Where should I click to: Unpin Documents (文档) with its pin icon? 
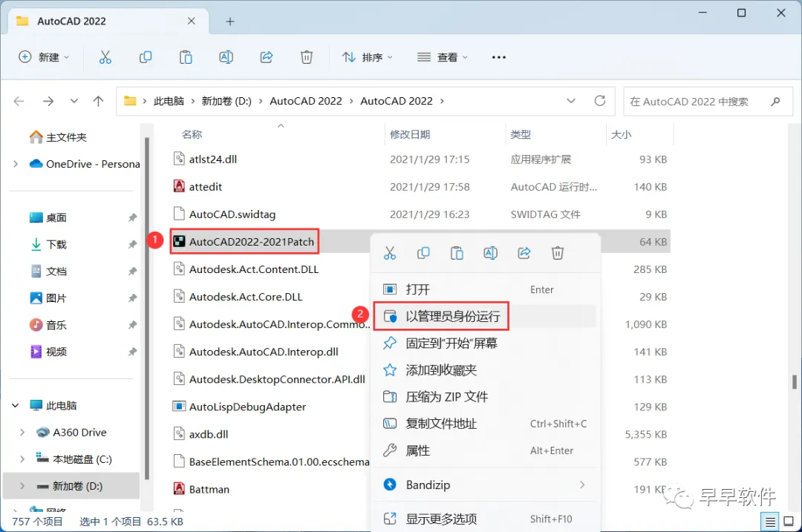coord(132,272)
